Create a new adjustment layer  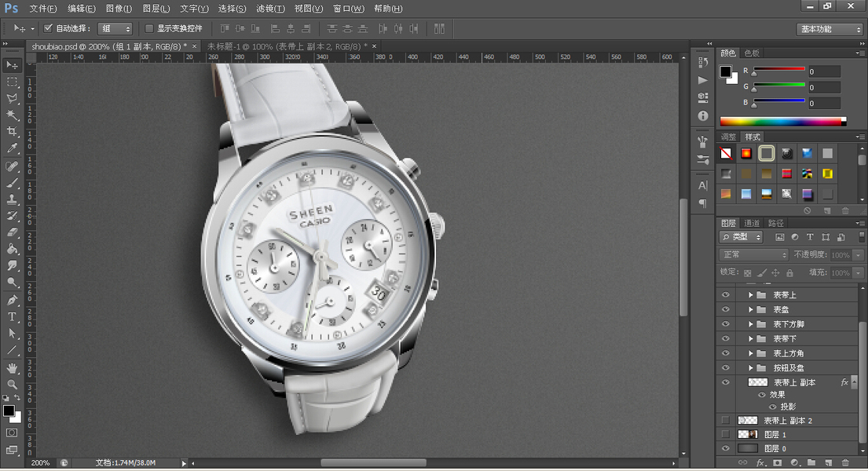[x=794, y=462]
